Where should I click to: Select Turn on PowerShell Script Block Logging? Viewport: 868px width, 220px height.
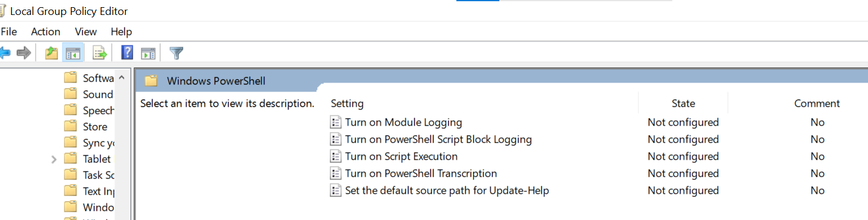point(438,139)
